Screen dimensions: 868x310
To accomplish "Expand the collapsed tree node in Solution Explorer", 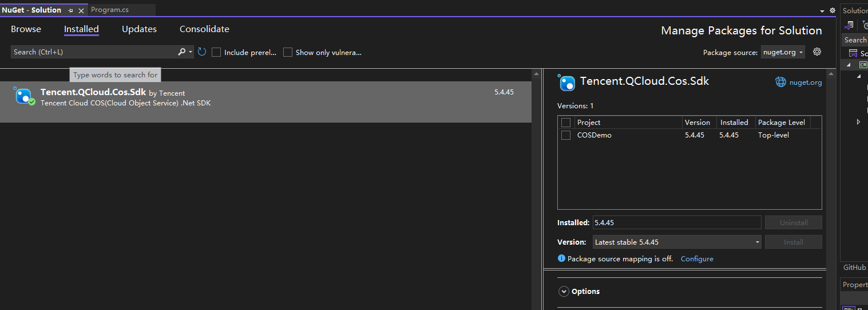I will [858, 121].
